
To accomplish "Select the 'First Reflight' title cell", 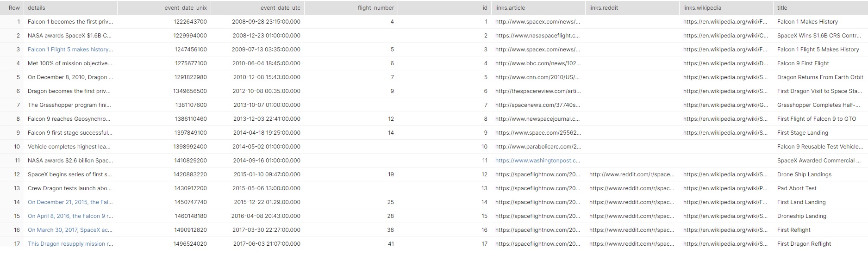I will tap(793, 230).
